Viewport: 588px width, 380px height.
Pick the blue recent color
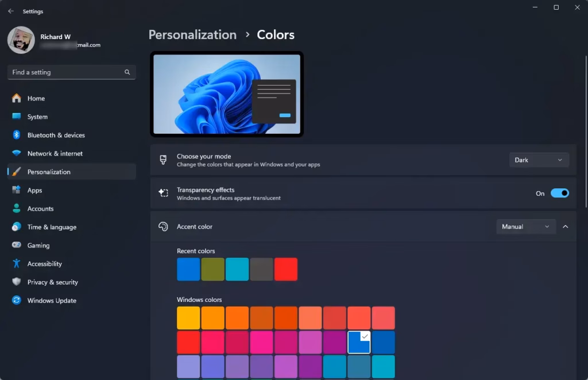pyautogui.click(x=188, y=269)
